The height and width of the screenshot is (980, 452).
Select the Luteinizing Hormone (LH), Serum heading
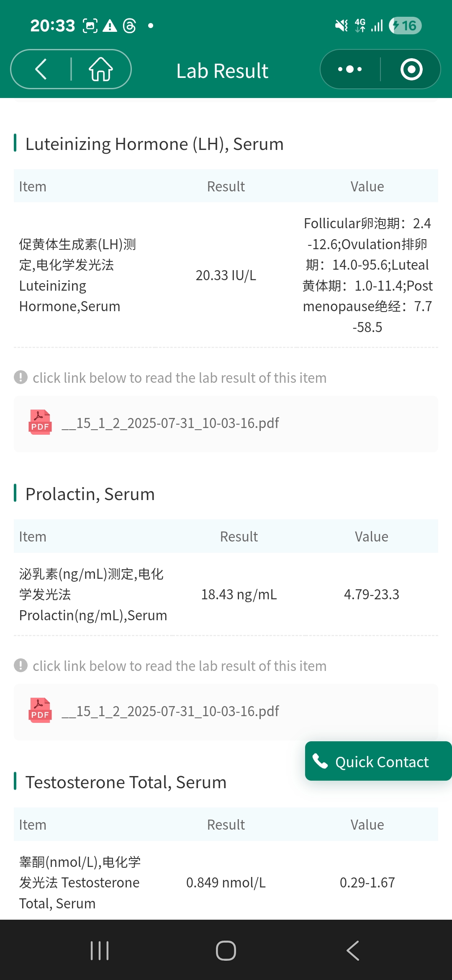[154, 144]
